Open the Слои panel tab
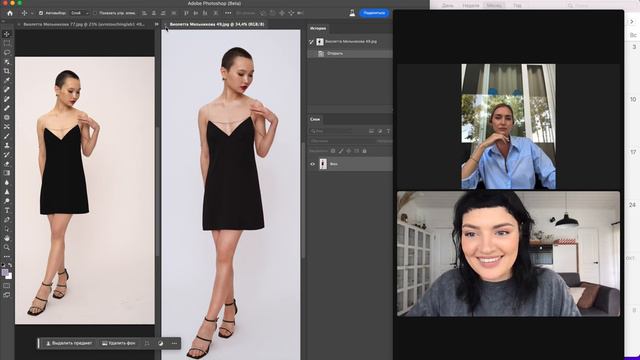 click(315, 119)
